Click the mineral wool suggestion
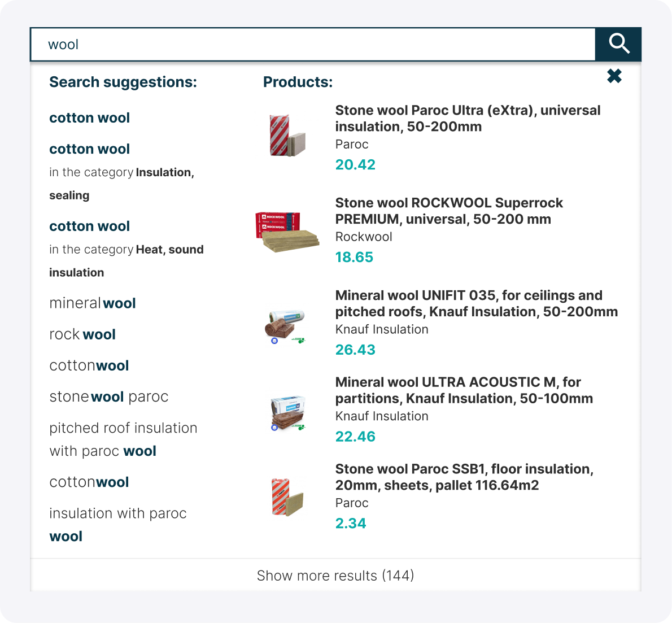672x623 pixels. click(92, 303)
